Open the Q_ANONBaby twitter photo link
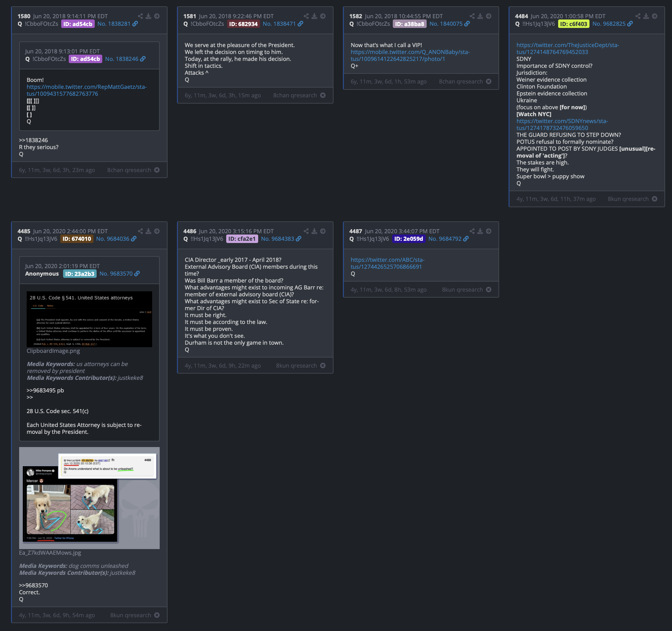672x631 pixels. pos(410,56)
